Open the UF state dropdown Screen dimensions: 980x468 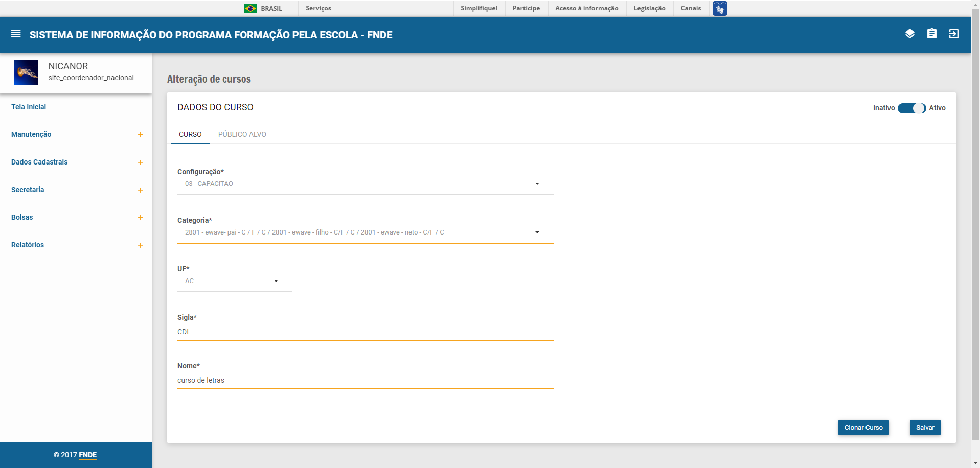coord(234,281)
